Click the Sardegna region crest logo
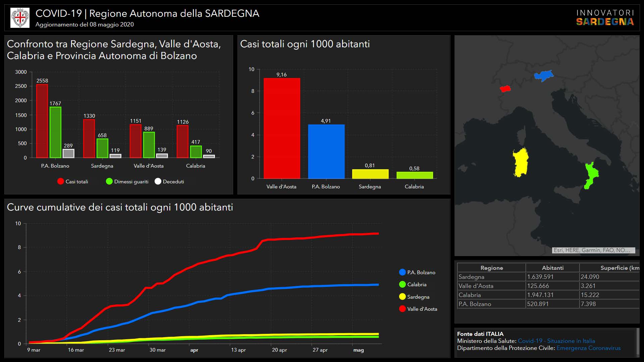Image resolution: width=644 pixels, height=362 pixels. click(x=20, y=18)
